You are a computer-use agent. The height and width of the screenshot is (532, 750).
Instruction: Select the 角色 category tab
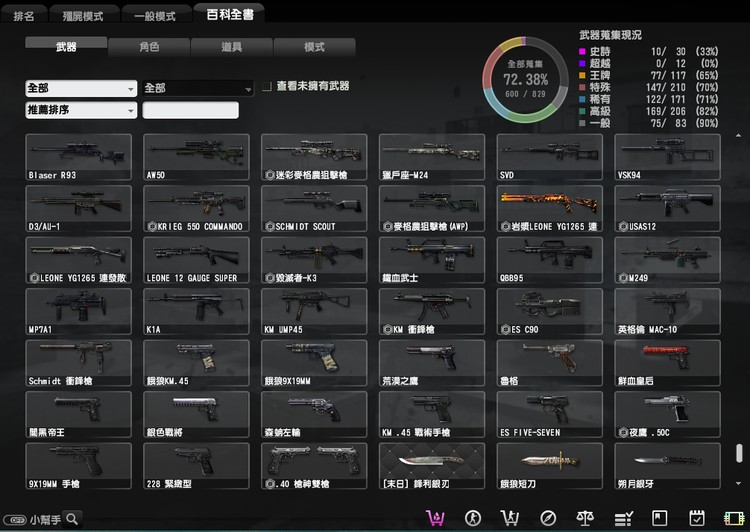click(149, 47)
